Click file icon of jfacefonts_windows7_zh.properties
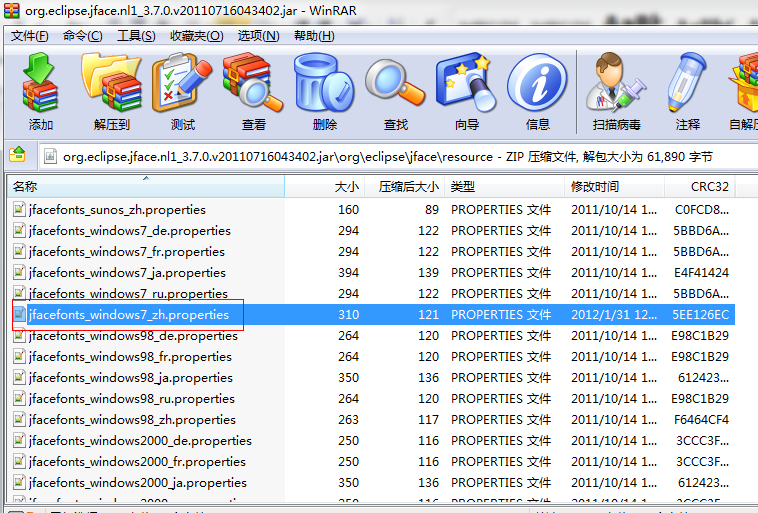Image resolution: width=758 pixels, height=513 pixels. (19, 314)
